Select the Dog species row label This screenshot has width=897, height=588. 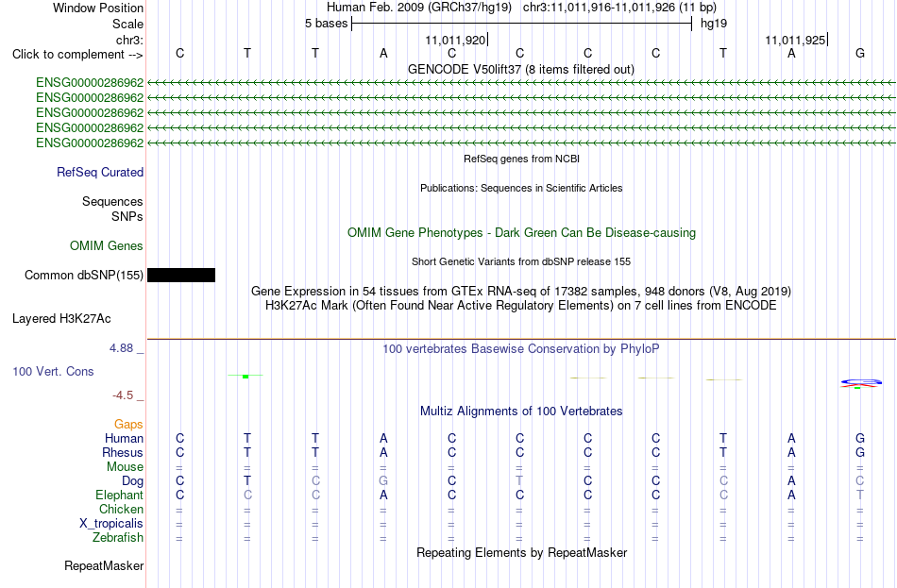point(133,481)
